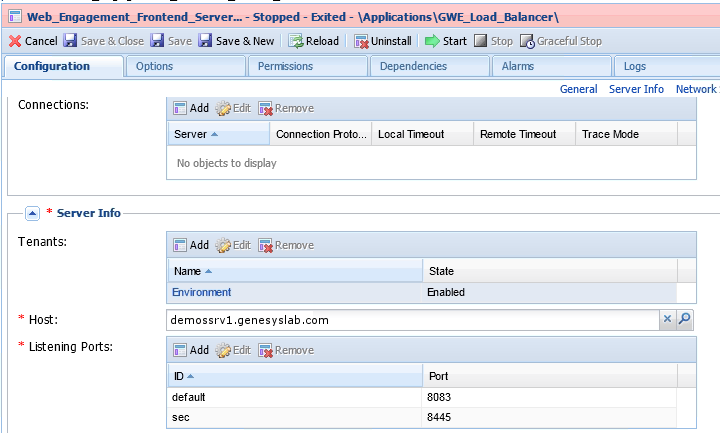Open the Environment tenant link

coord(202,292)
